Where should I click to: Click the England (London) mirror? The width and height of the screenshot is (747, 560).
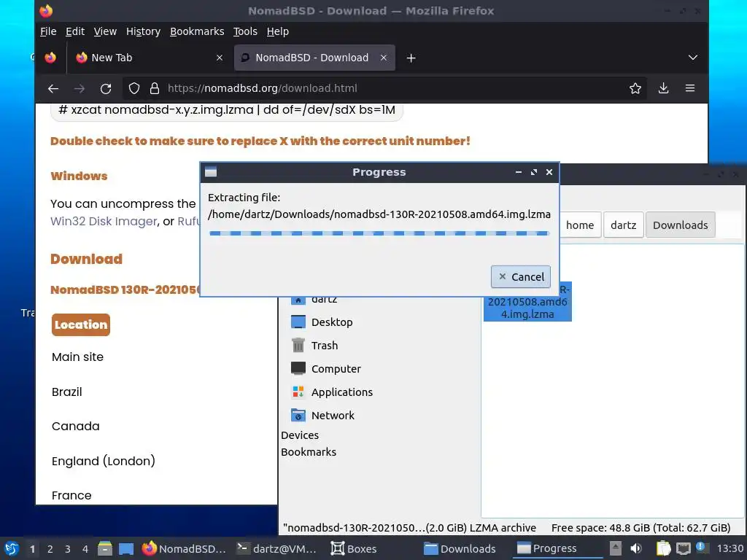104,461
